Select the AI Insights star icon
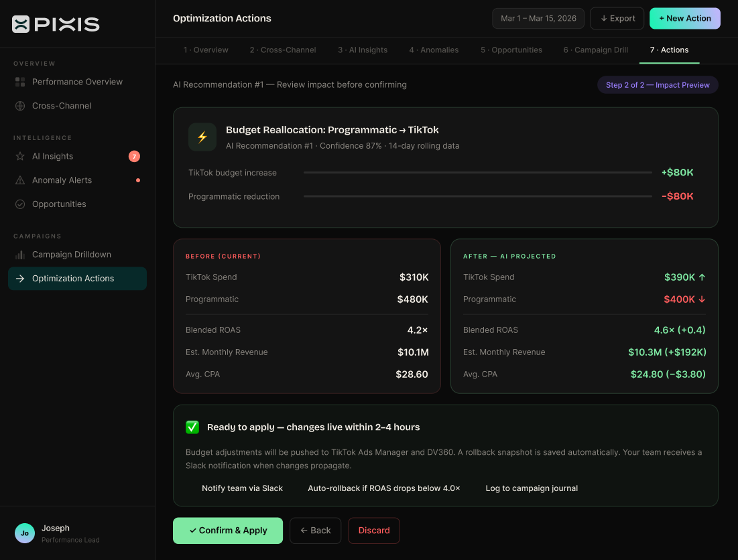738x560 pixels. [x=20, y=156]
